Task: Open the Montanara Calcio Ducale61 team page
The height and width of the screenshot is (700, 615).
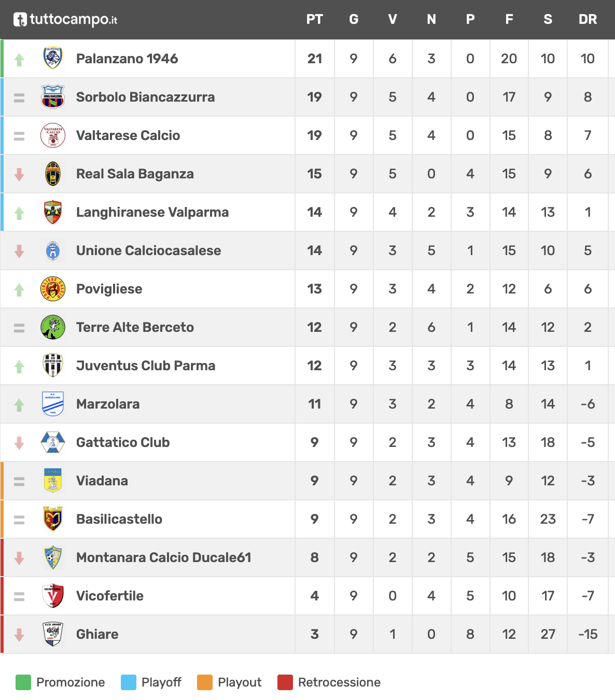Action: 164,557
